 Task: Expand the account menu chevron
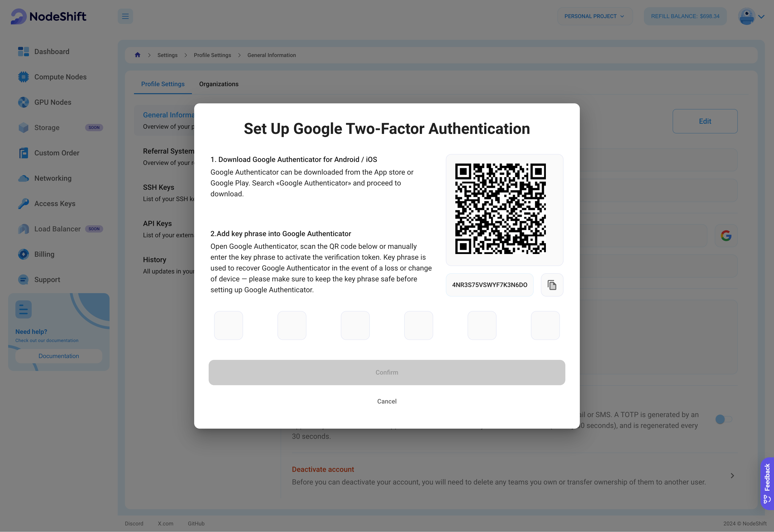coord(761,17)
